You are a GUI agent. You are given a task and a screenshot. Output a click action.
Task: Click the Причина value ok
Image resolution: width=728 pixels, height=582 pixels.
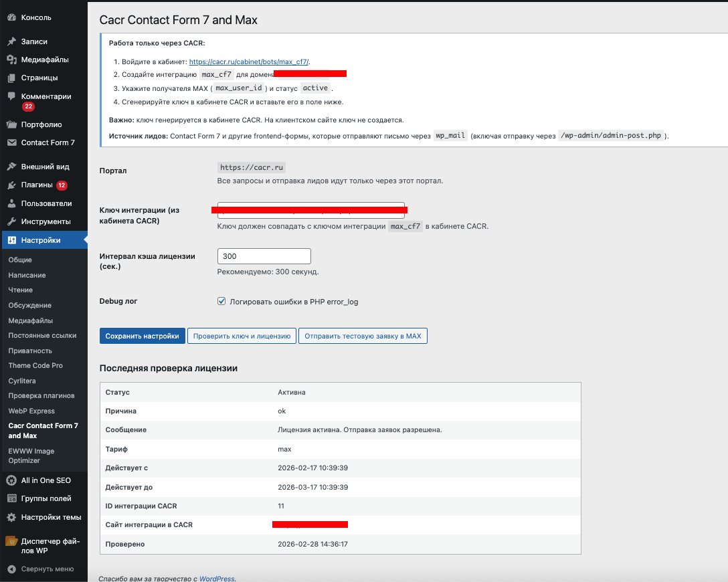click(x=282, y=411)
